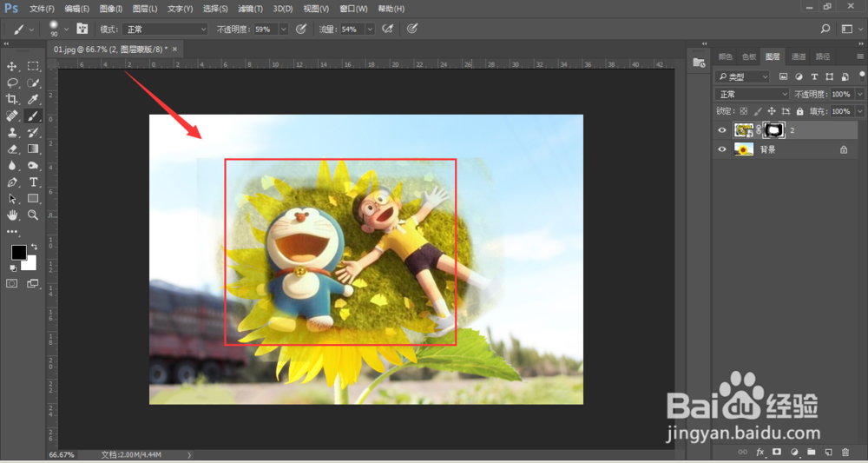Open the 编辑(E) menu

(77, 9)
